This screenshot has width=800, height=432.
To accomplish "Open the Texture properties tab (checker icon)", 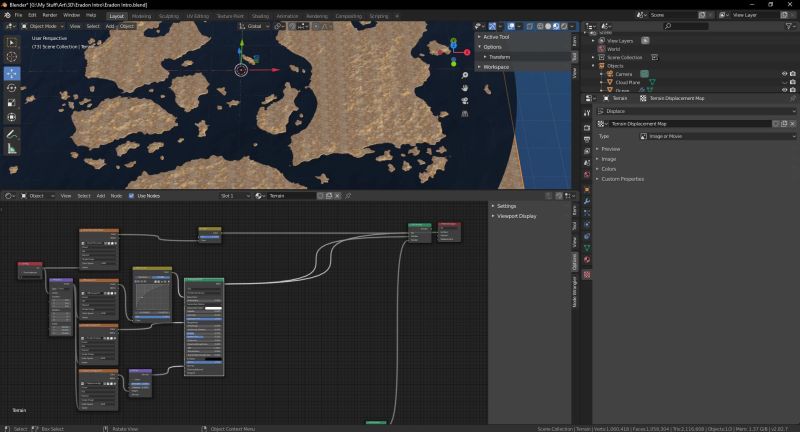I will tap(587, 275).
